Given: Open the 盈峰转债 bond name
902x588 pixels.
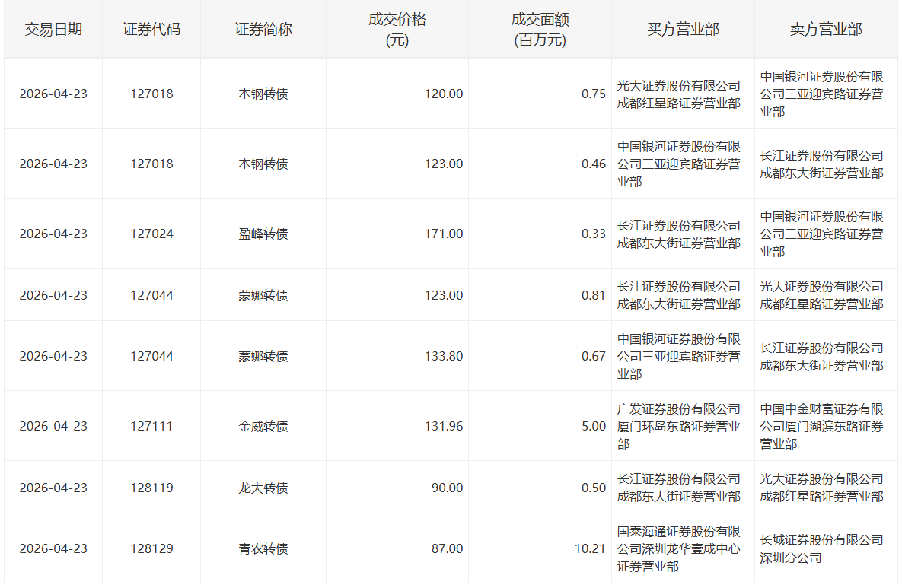Looking at the screenshot, I should pyautogui.click(x=263, y=234).
